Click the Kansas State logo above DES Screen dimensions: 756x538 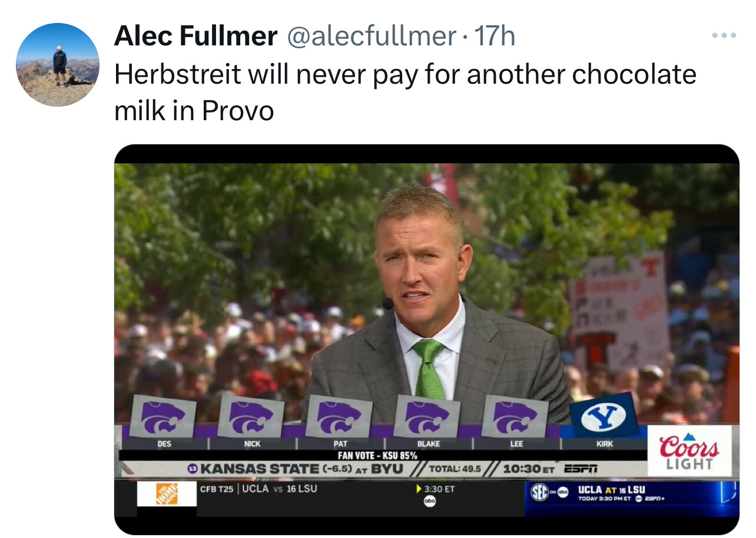163,416
